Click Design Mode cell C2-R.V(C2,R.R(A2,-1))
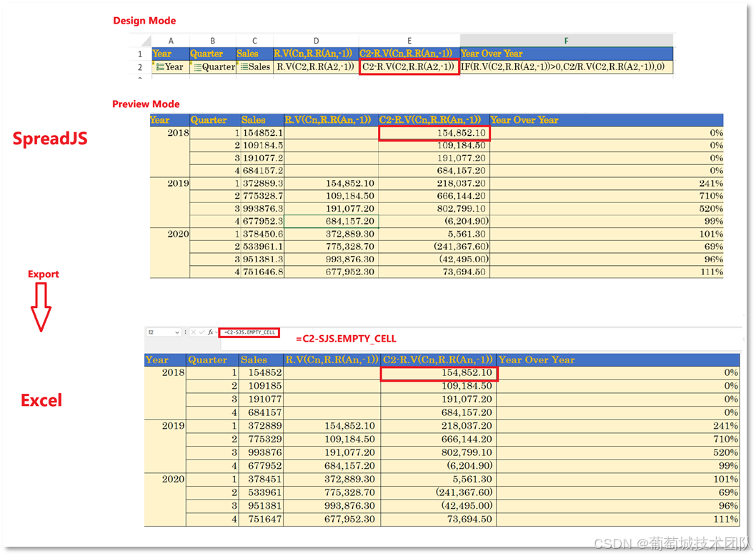Viewport: 756px width, 556px height. click(x=409, y=67)
